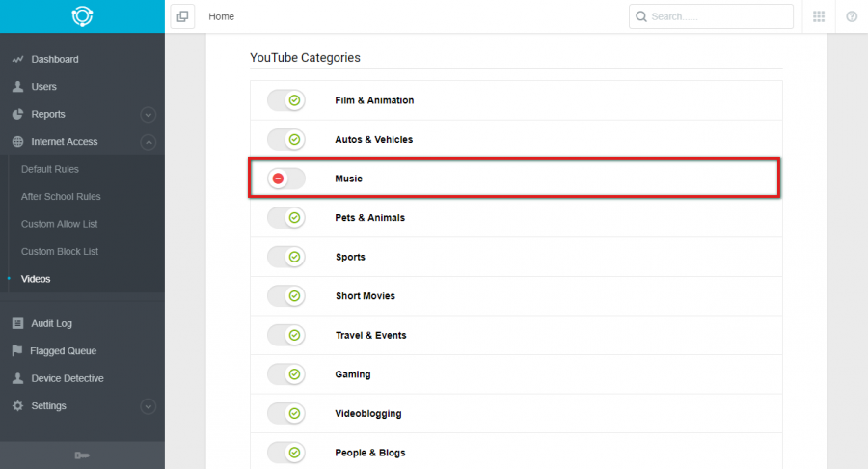Click the Settings gear icon
This screenshot has width=868, height=469.
[17, 406]
